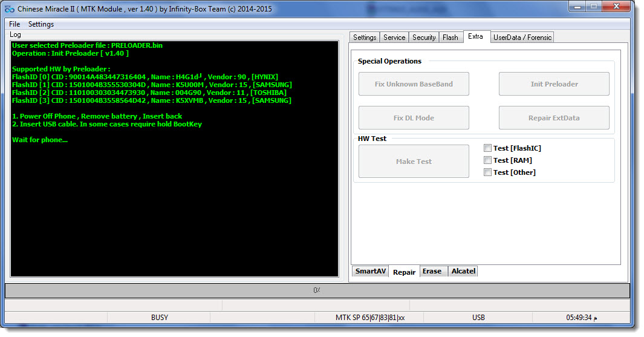The width and height of the screenshot is (644, 337).
Task: Click the HW Test group label
Action: [x=372, y=139]
